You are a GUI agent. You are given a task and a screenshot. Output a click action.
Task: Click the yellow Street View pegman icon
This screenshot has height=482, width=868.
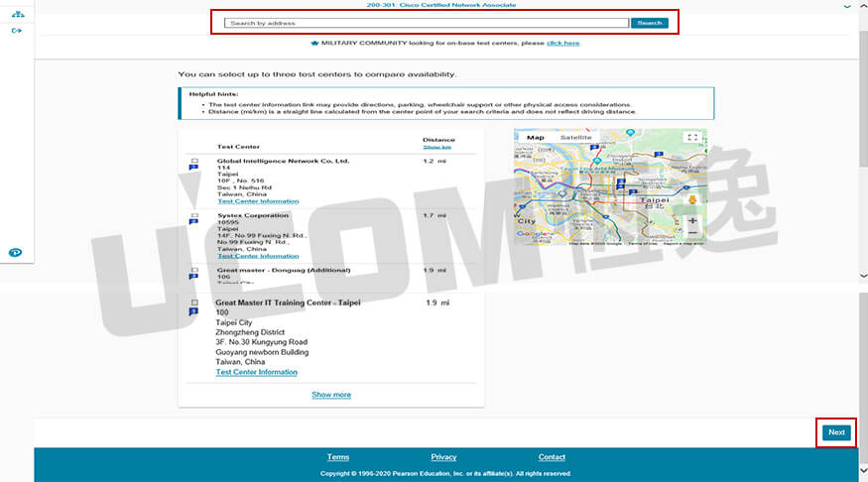(692, 200)
